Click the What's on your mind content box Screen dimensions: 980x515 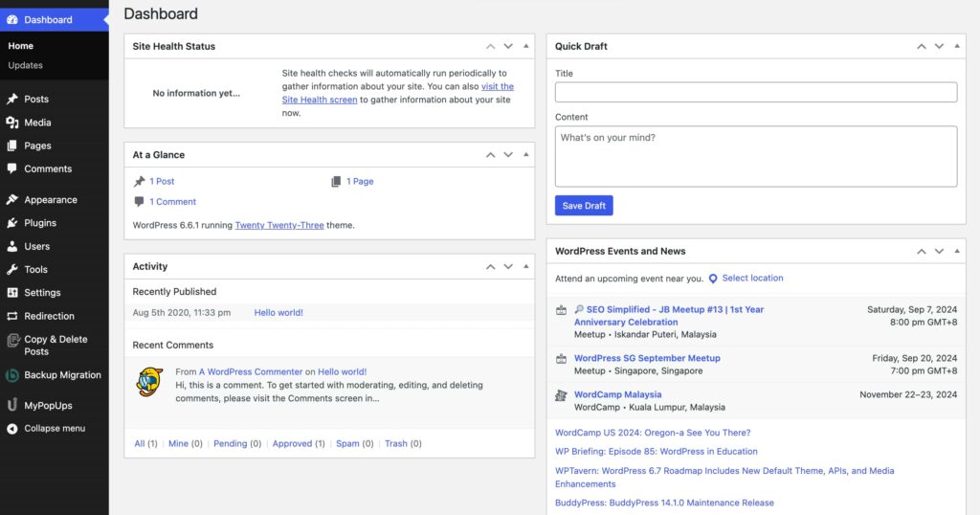[x=756, y=156]
